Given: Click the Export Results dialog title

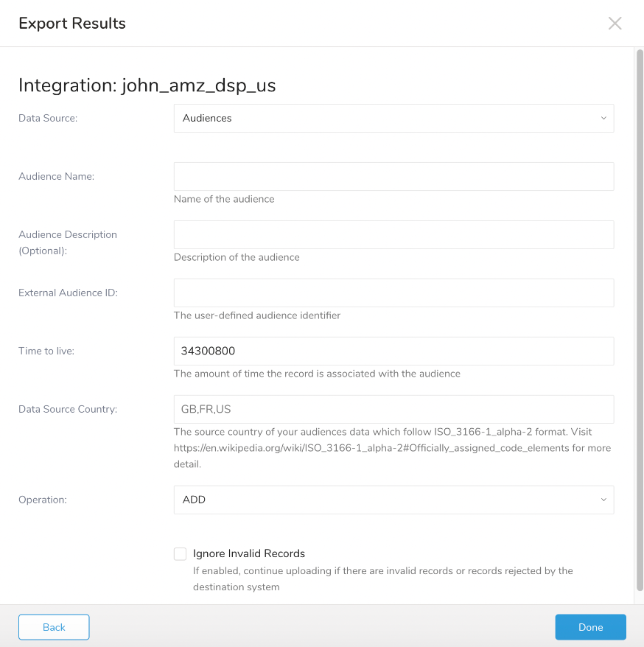Looking at the screenshot, I should (72, 24).
